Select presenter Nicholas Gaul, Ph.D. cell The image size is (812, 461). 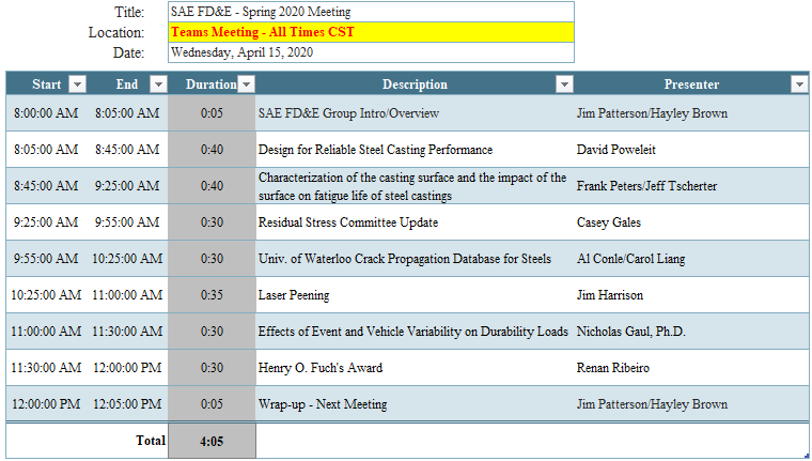(690, 331)
